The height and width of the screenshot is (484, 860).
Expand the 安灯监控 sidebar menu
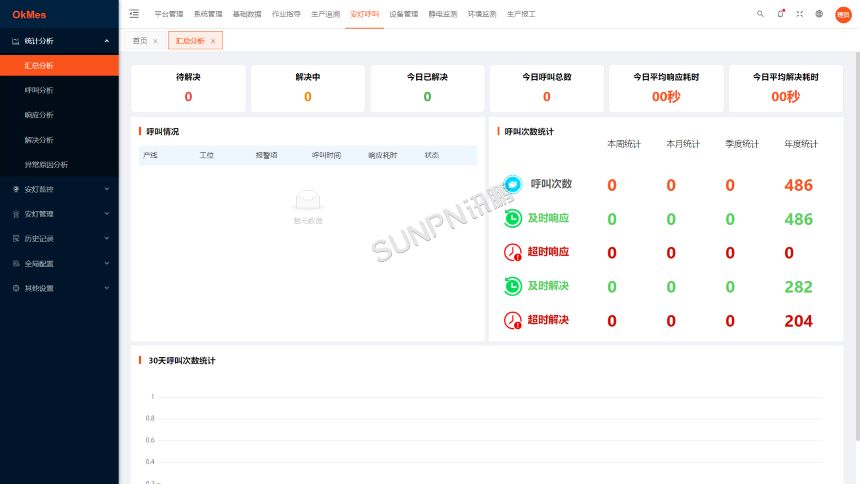(x=59, y=189)
